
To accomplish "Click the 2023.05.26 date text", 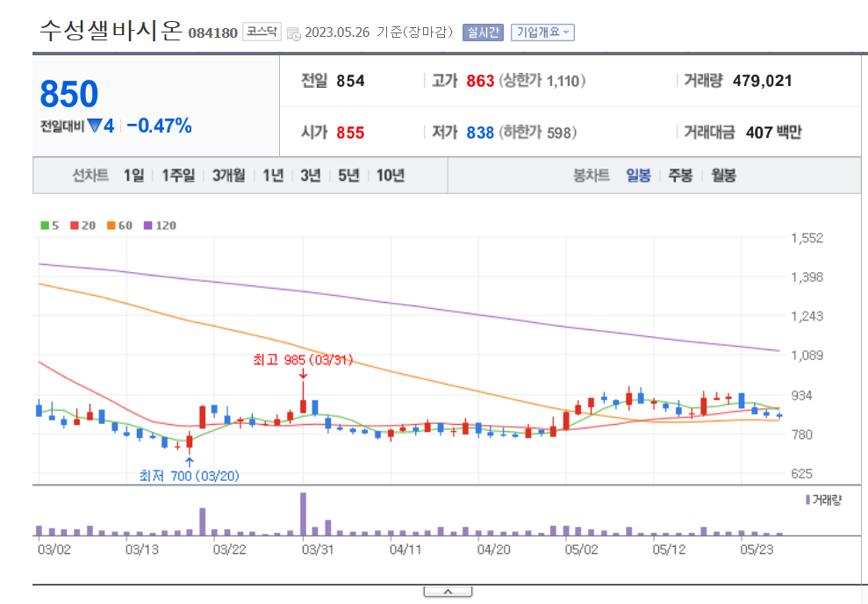I will tap(337, 32).
